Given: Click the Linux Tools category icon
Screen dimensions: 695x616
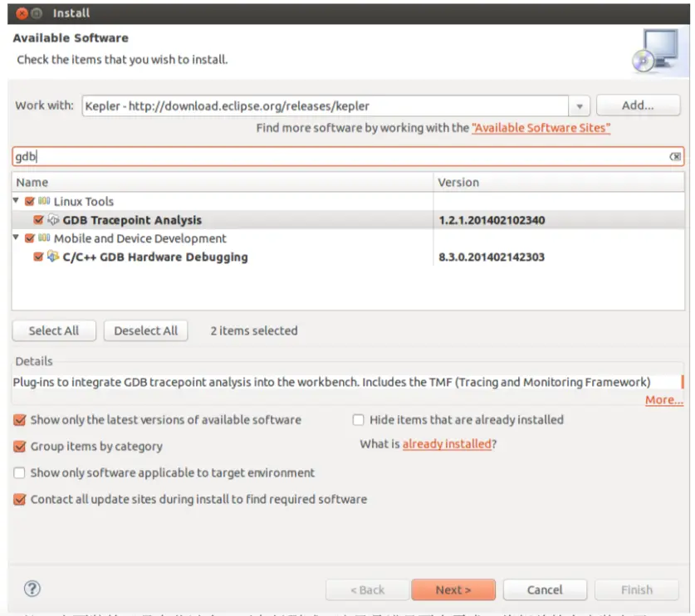Looking at the screenshot, I should [44, 201].
